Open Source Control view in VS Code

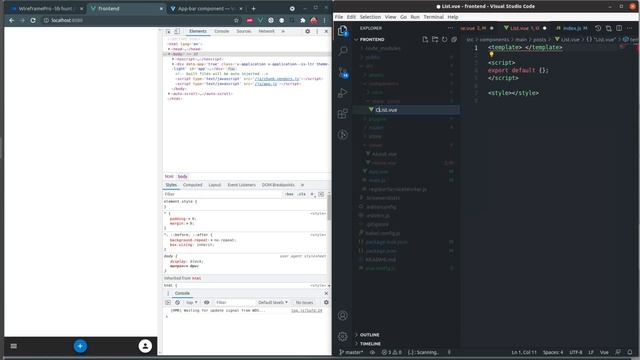point(343,72)
